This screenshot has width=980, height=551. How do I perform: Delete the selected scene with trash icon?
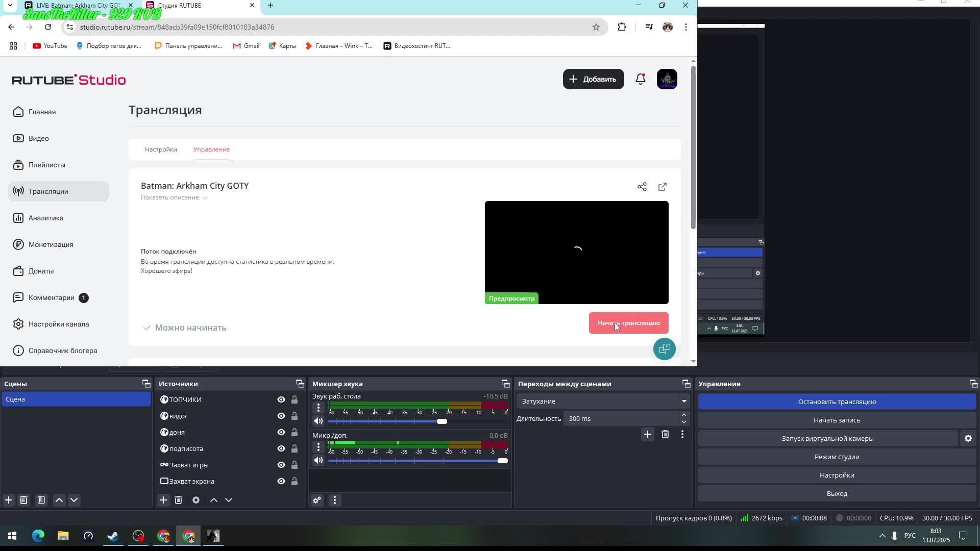tap(23, 500)
